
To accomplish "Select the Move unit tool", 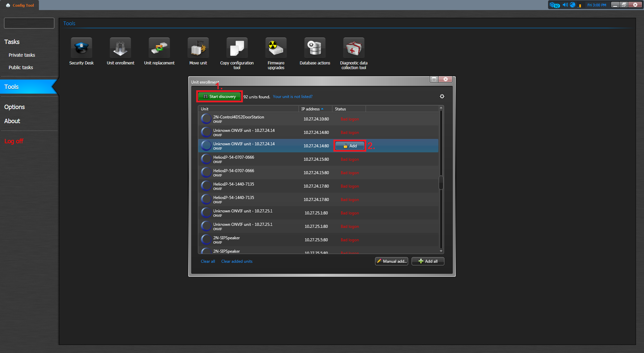I will click(198, 49).
